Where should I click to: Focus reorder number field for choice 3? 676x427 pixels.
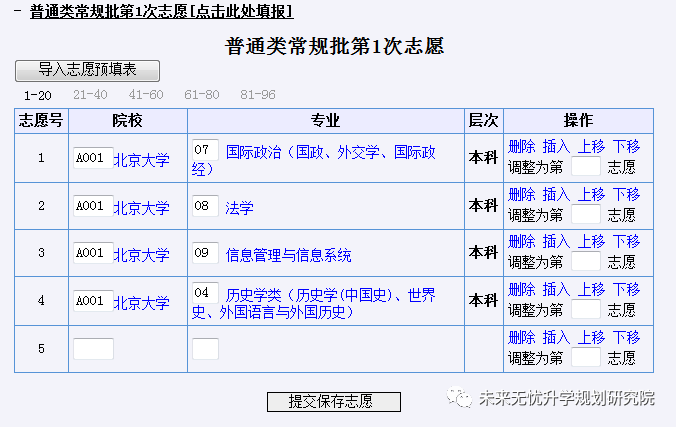tap(585, 261)
